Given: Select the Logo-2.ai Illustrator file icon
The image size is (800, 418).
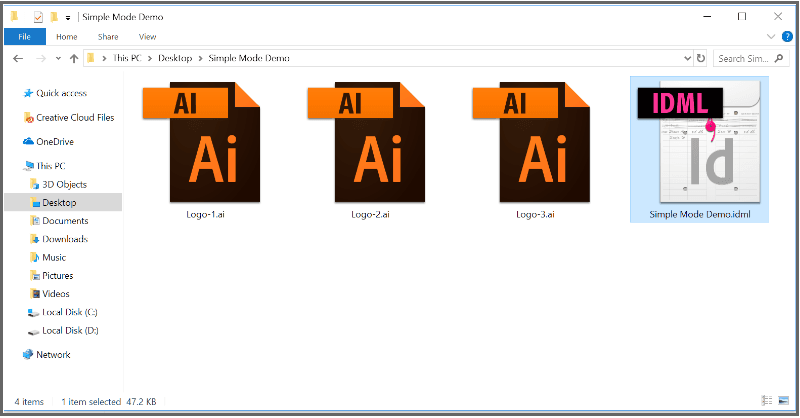Looking at the screenshot, I should 366,142.
